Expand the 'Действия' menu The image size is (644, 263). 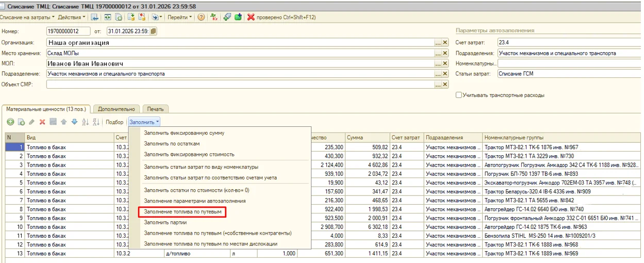tap(71, 17)
